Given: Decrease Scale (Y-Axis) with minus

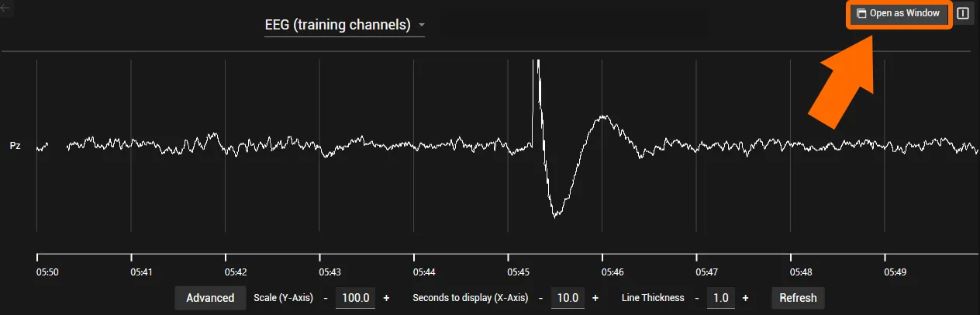Looking at the screenshot, I should tap(326, 298).
